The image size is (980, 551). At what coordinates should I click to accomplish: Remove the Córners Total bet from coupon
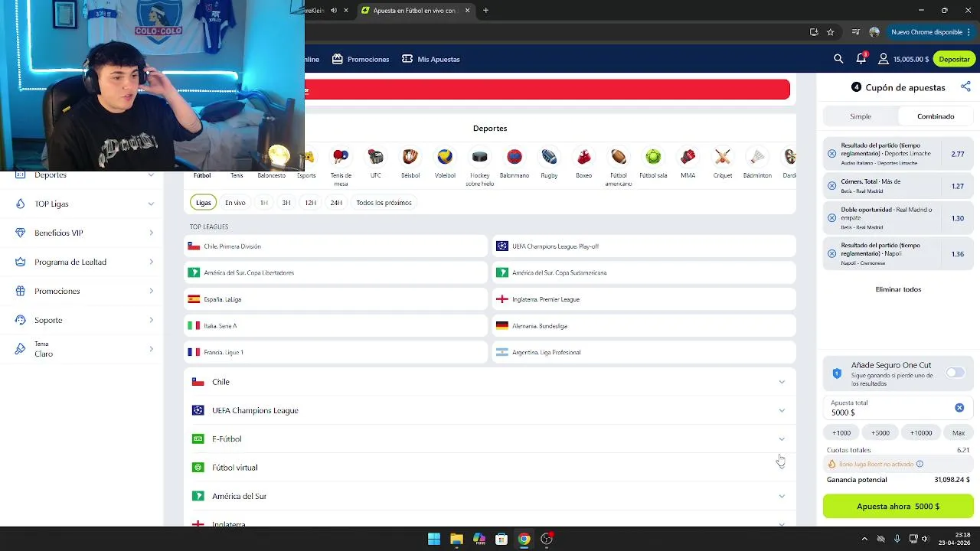click(x=832, y=186)
